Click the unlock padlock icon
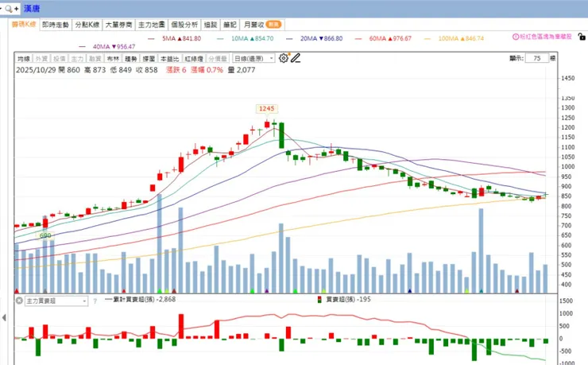 point(582,37)
